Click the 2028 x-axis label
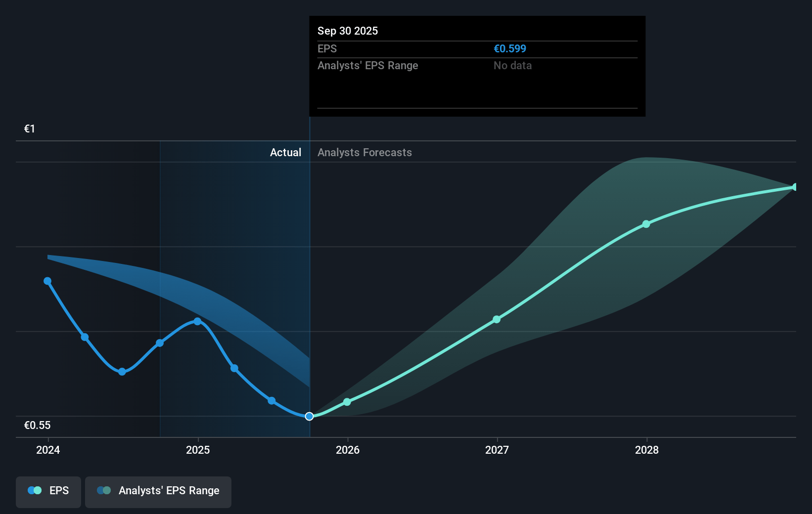Viewport: 812px width, 514px height. pyautogui.click(x=646, y=450)
